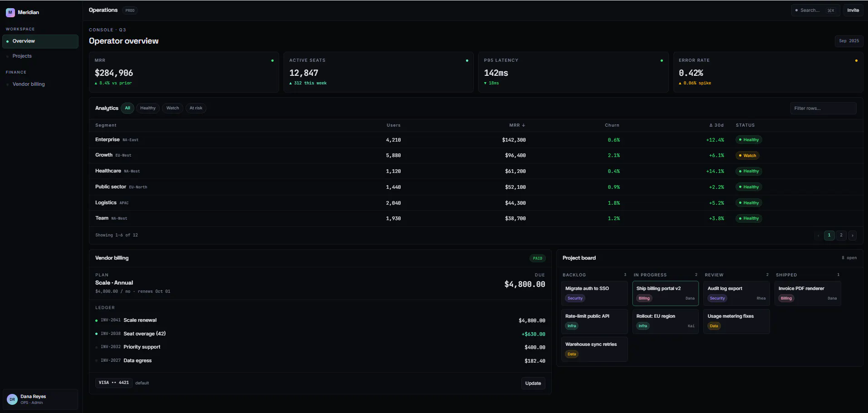The width and height of the screenshot is (868, 413).
Task: Click the Healthy badge in Team row
Action: coord(749,218)
